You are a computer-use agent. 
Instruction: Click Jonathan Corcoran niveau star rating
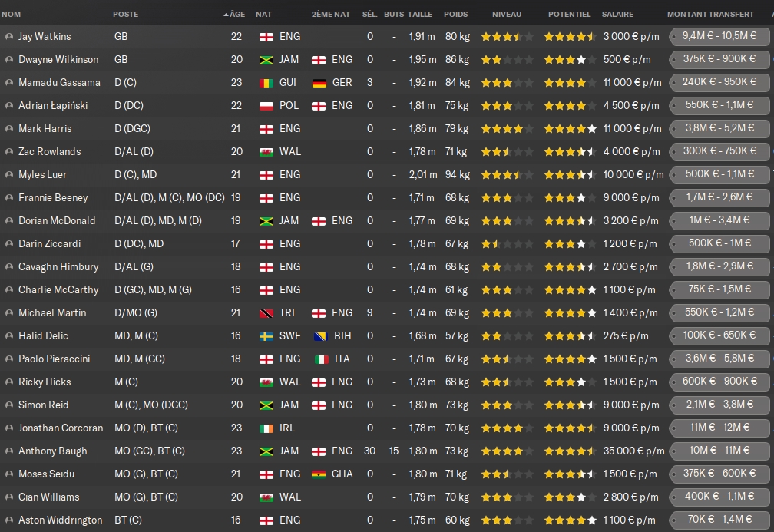click(507, 428)
